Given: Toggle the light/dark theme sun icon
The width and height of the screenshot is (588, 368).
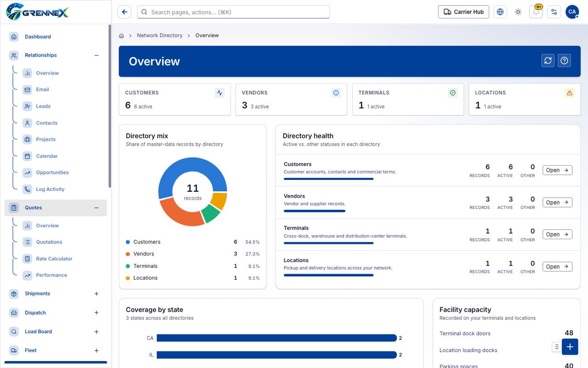Looking at the screenshot, I should point(518,12).
